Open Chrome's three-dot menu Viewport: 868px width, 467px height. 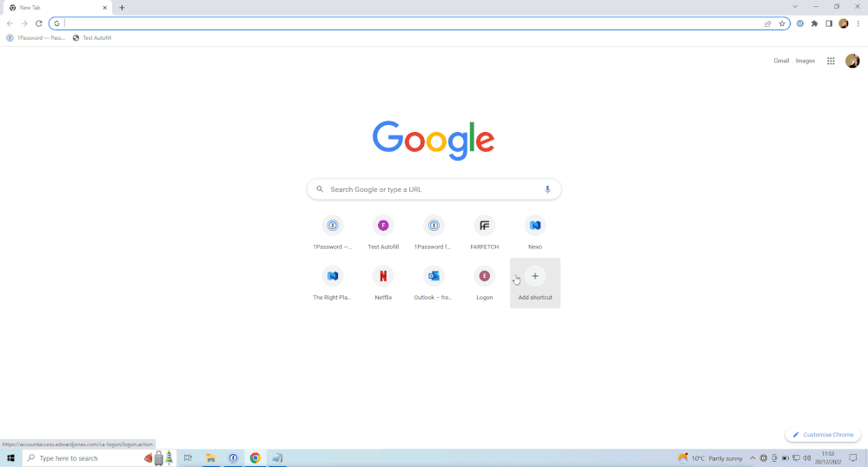(x=858, y=23)
